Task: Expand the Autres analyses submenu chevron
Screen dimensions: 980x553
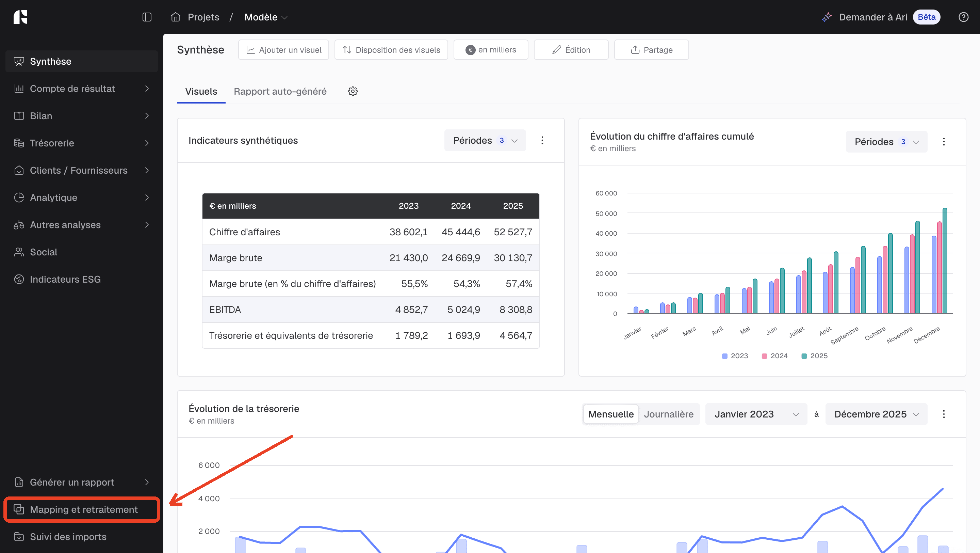Action: 147,225
